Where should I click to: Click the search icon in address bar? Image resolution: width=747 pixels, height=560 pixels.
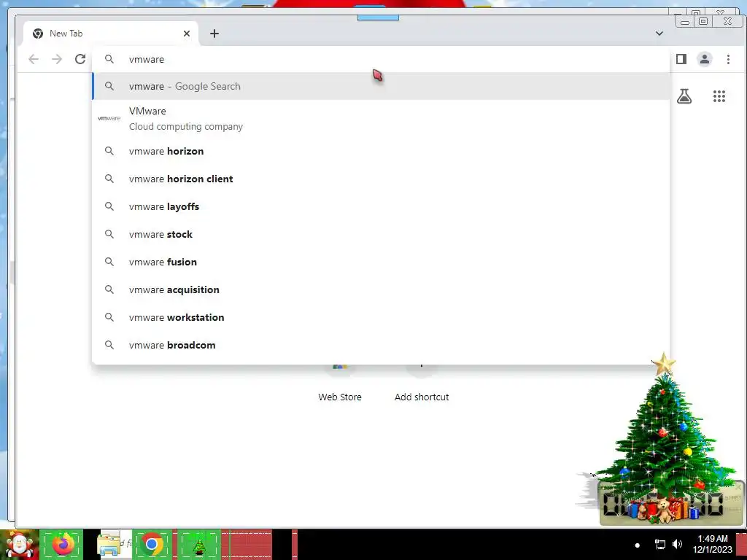point(109,59)
